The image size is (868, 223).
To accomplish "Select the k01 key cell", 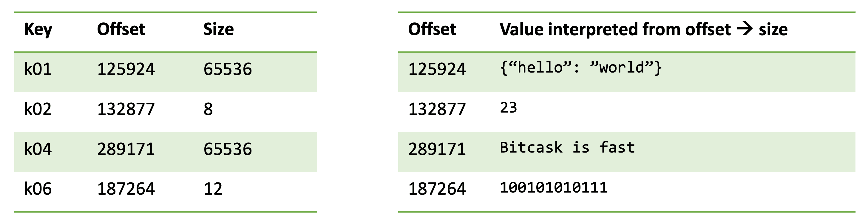I will click(x=38, y=70).
